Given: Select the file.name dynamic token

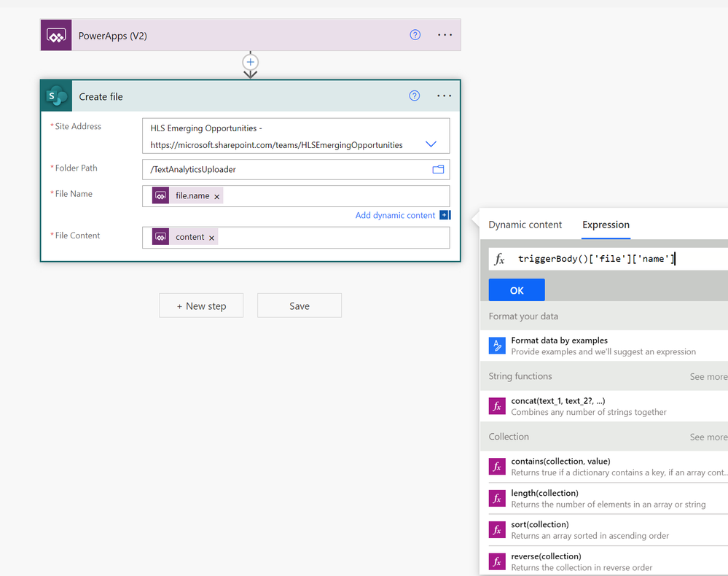Looking at the screenshot, I should (x=187, y=195).
